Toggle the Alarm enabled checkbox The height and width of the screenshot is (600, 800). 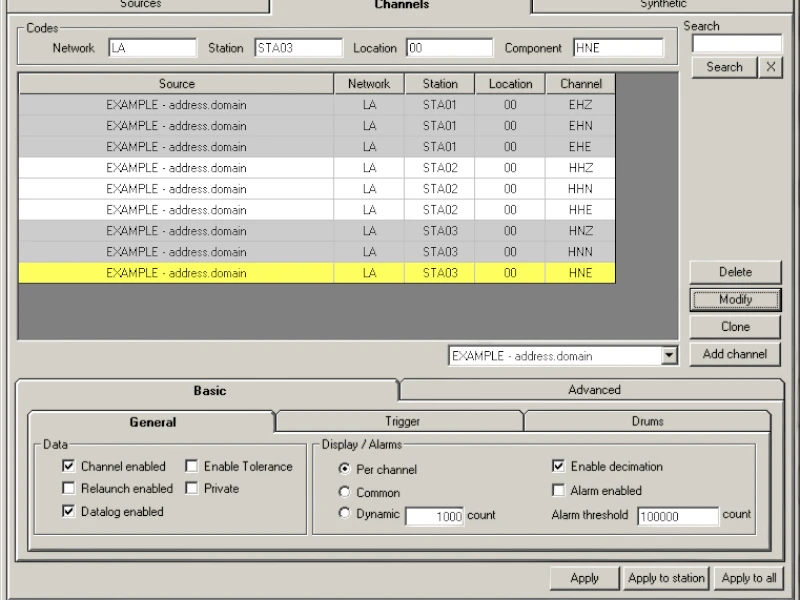(x=559, y=491)
